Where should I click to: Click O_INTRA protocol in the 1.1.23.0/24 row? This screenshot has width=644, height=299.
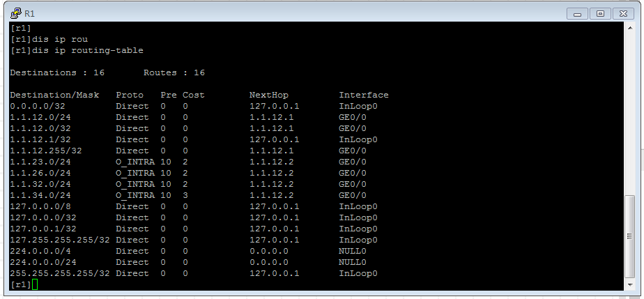(x=135, y=162)
